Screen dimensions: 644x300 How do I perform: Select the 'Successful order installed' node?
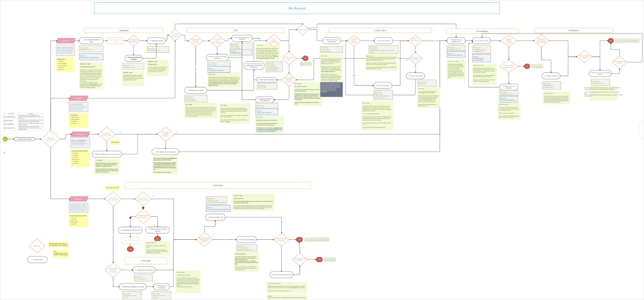pyautogui.click(x=25, y=139)
